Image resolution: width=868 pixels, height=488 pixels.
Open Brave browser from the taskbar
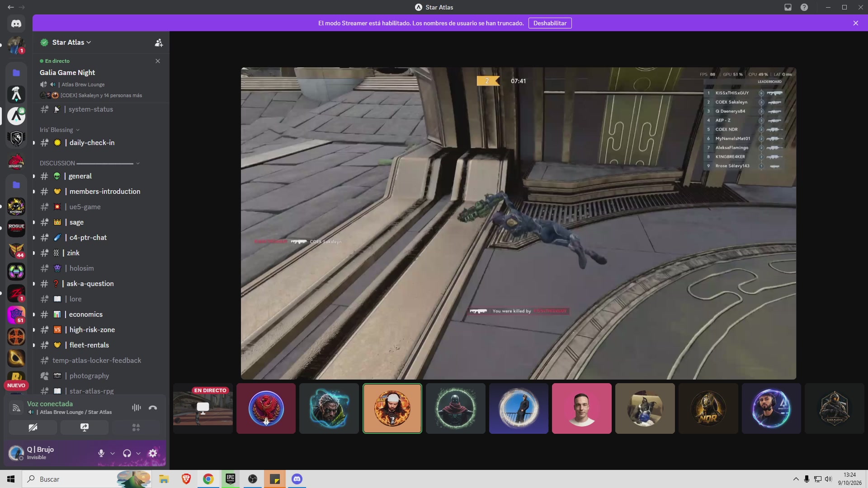[186, 479]
